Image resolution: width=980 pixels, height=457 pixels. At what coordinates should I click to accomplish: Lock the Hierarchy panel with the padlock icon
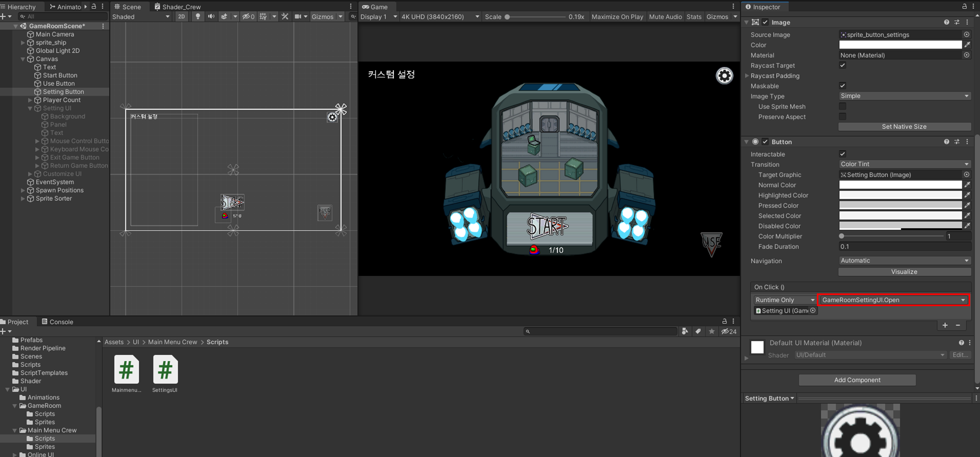(94, 7)
